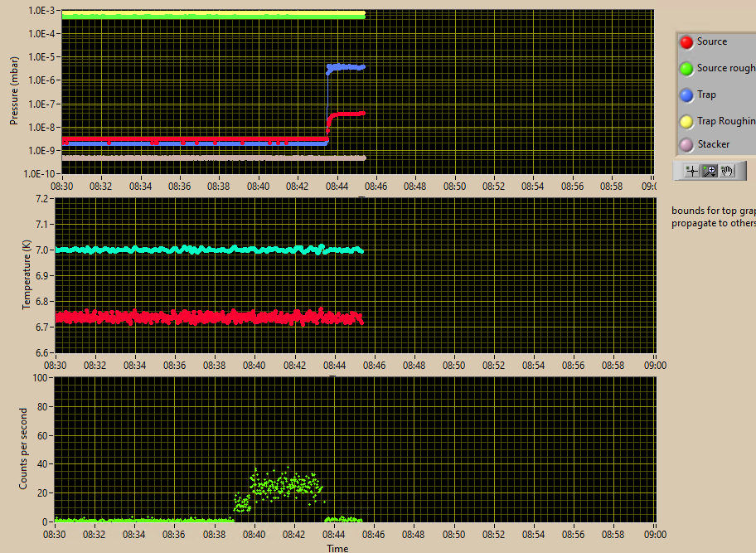The height and width of the screenshot is (553, 756).
Task: Click the 'bounds for top graph' note text
Action: [714, 217]
